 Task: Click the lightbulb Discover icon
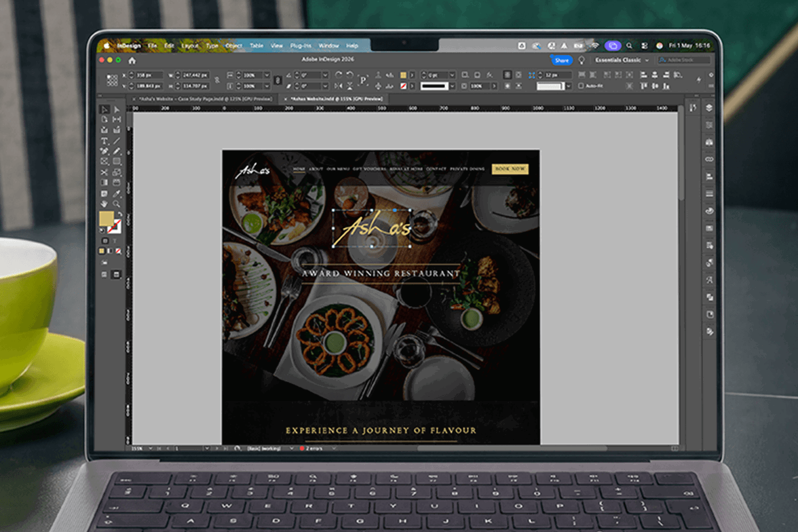[x=582, y=60]
